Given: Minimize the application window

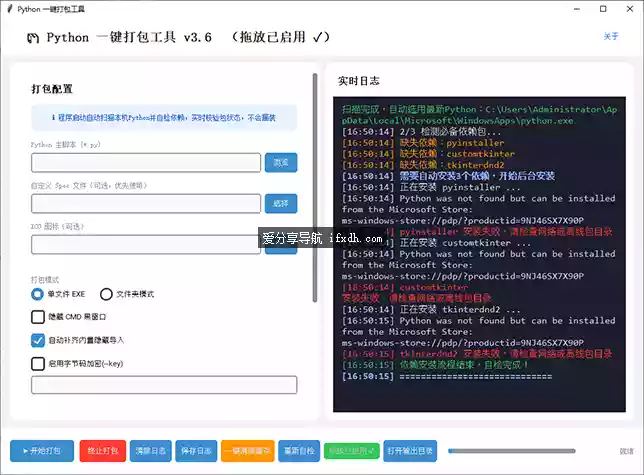Looking at the screenshot, I should (x=577, y=9).
